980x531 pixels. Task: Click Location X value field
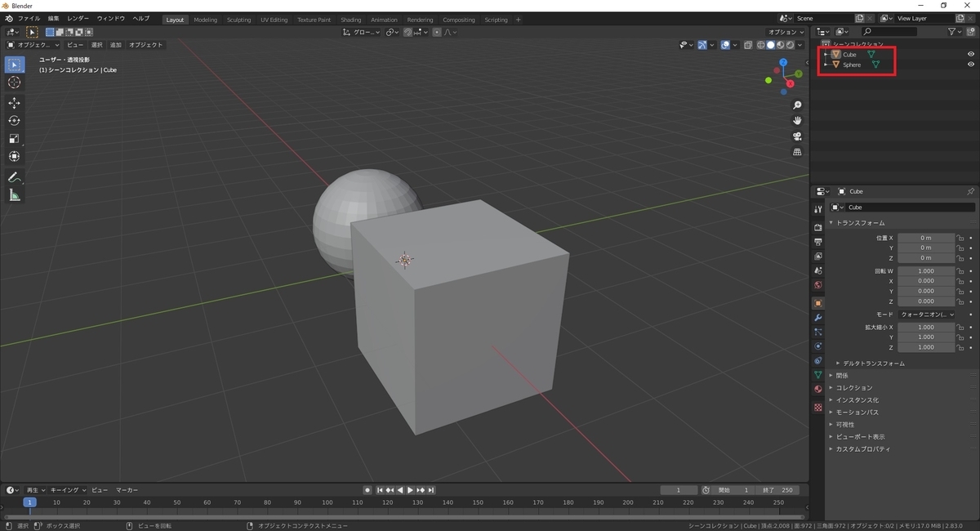(926, 238)
